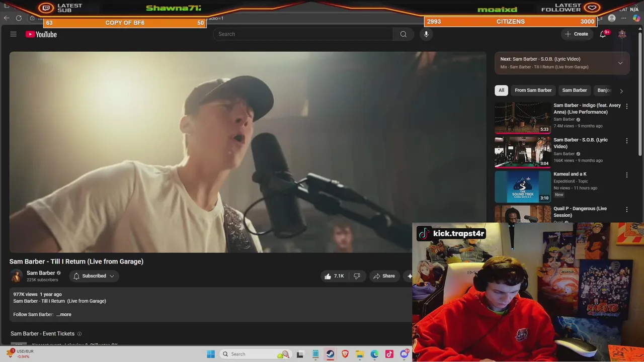The image size is (644, 362).
Task: Expand description with ...more
Action: (x=64, y=314)
